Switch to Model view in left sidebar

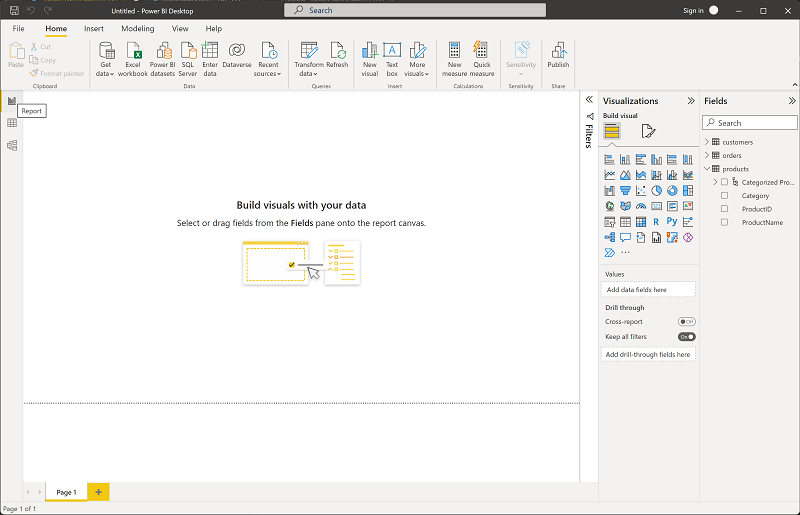pos(12,145)
